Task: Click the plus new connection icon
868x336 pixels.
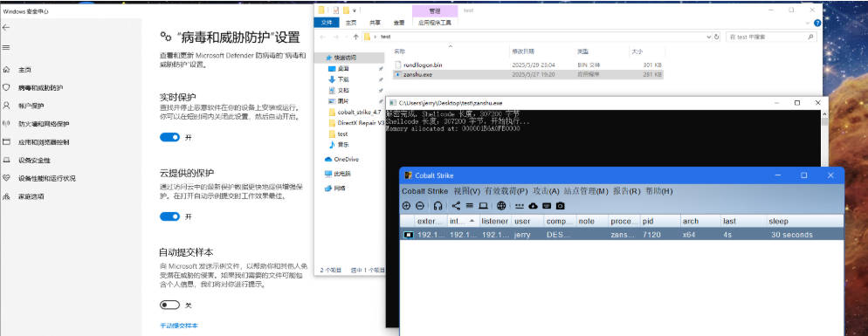Action: [x=406, y=206]
